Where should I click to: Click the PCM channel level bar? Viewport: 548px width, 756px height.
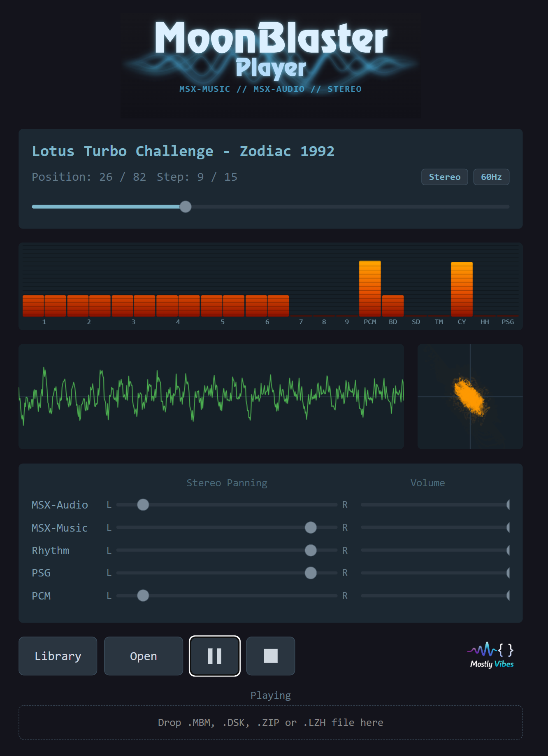click(x=370, y=289)
